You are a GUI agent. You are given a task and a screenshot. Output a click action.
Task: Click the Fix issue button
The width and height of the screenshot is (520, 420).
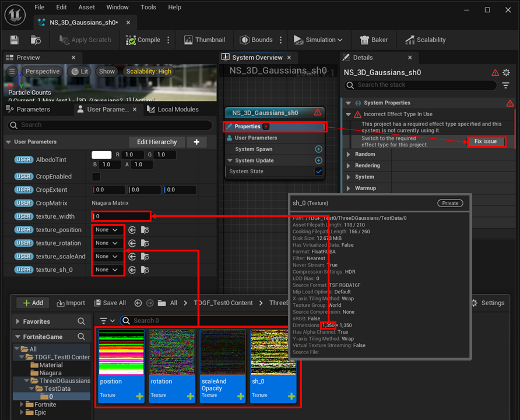click(x=486, y=141)
